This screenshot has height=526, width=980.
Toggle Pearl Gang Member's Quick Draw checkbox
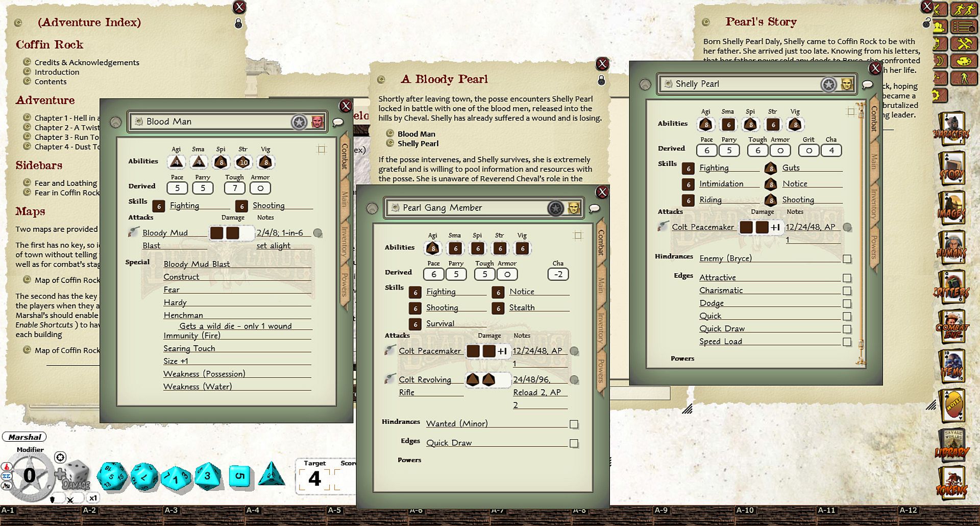pyautogui.click(x=574, y=444)
